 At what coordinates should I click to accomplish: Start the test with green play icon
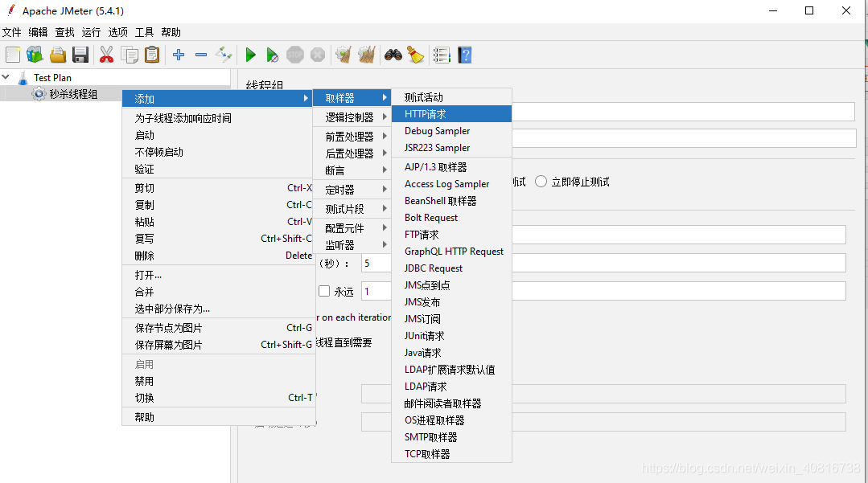click(x=250, y=55)
